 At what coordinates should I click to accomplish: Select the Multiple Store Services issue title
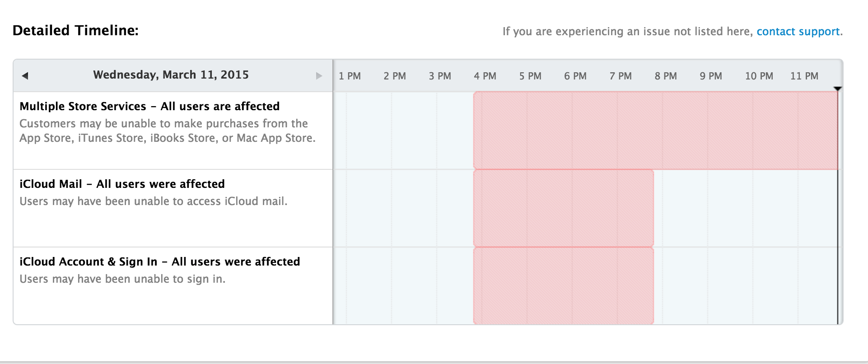point(149,106)
